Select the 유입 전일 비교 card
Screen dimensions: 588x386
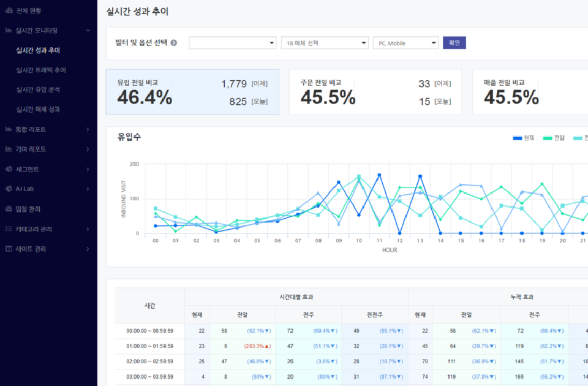tap(192, 92)
